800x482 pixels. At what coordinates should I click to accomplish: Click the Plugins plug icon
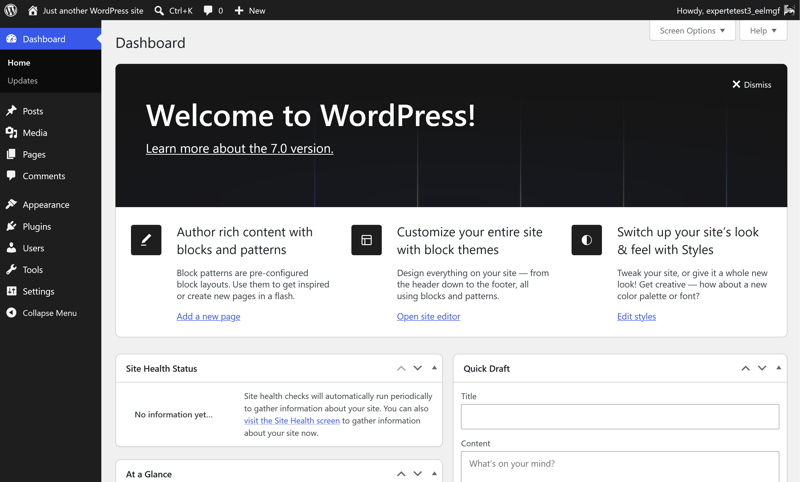point(11,226)
